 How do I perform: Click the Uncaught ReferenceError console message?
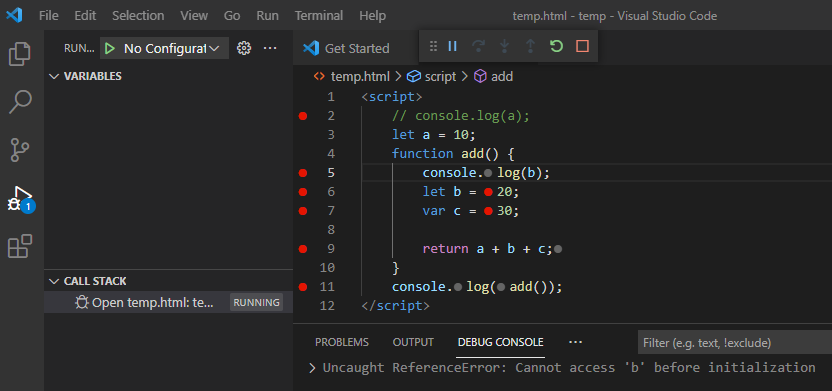569,368
